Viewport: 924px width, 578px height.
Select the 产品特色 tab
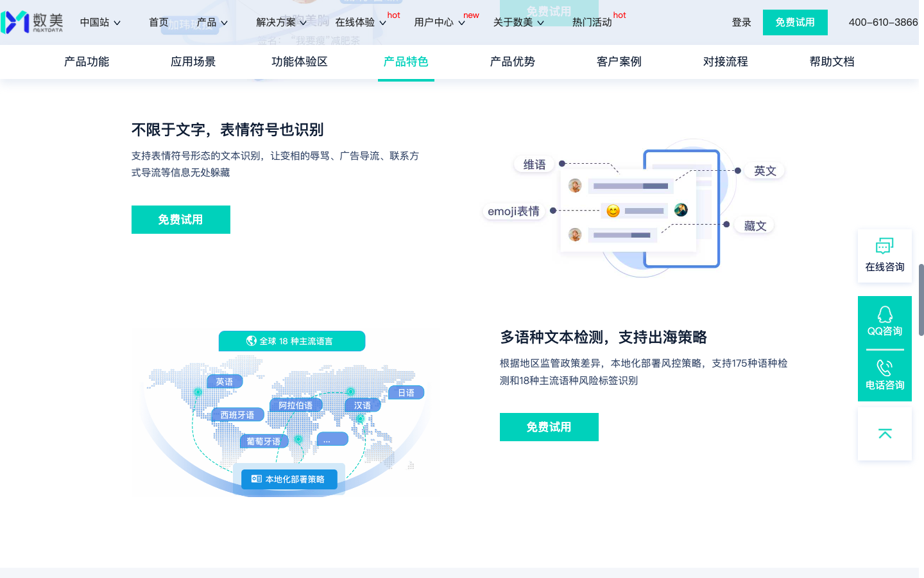(406, 62)
